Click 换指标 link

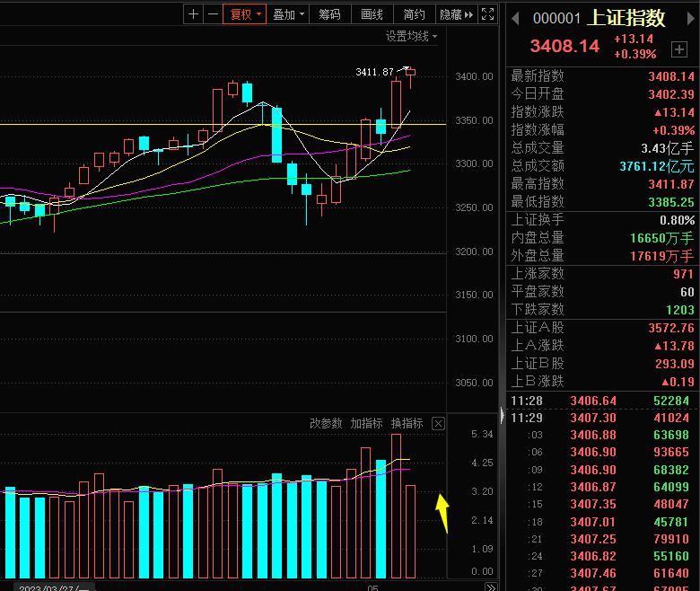407,423
